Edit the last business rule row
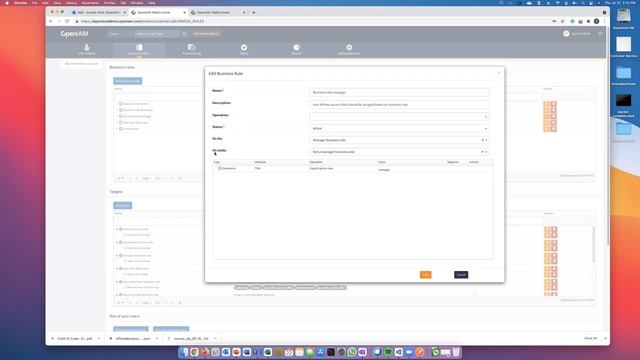640x360 pixels. pyautogui.click(x=547, y=129)
